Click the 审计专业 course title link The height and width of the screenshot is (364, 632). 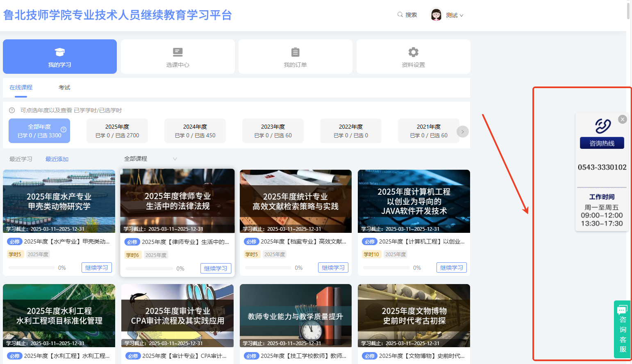[x=184, y=356]
